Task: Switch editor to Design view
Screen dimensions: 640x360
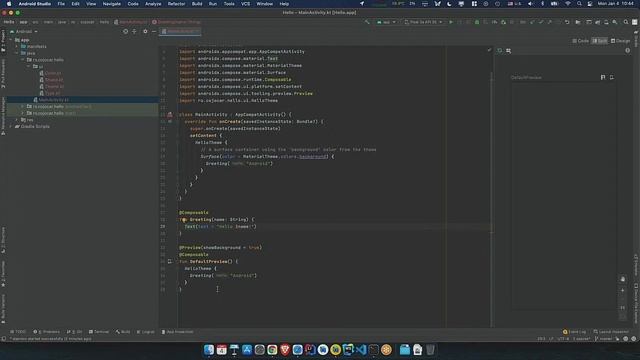Action: (x=620, y=41)
